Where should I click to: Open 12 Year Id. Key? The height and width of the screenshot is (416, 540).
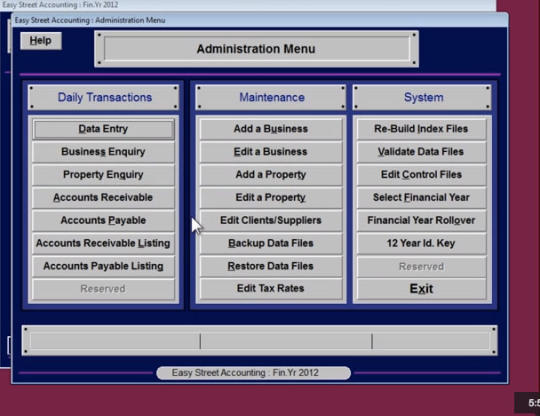[x=422, y=243]
